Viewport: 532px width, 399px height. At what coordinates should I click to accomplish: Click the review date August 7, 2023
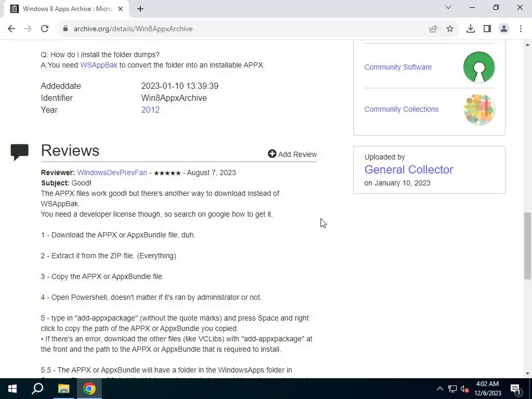[211, 172]
